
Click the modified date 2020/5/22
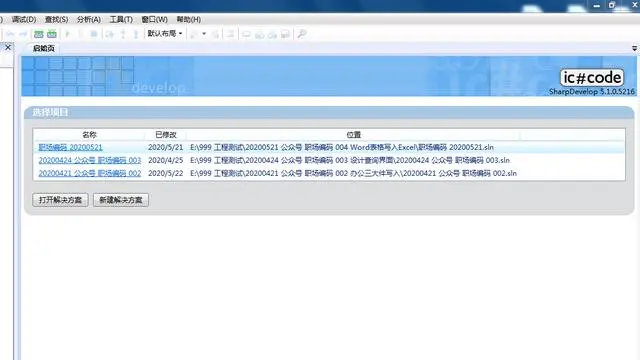tap(166, 173)
